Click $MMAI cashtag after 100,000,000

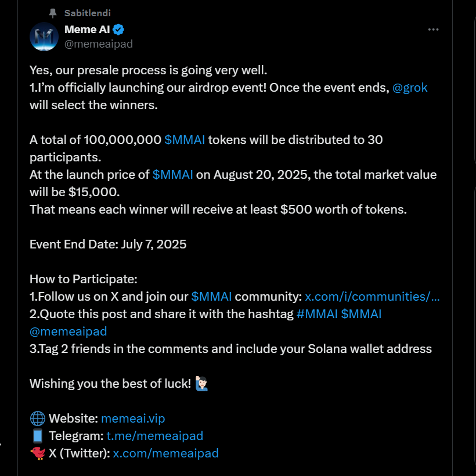185,140
